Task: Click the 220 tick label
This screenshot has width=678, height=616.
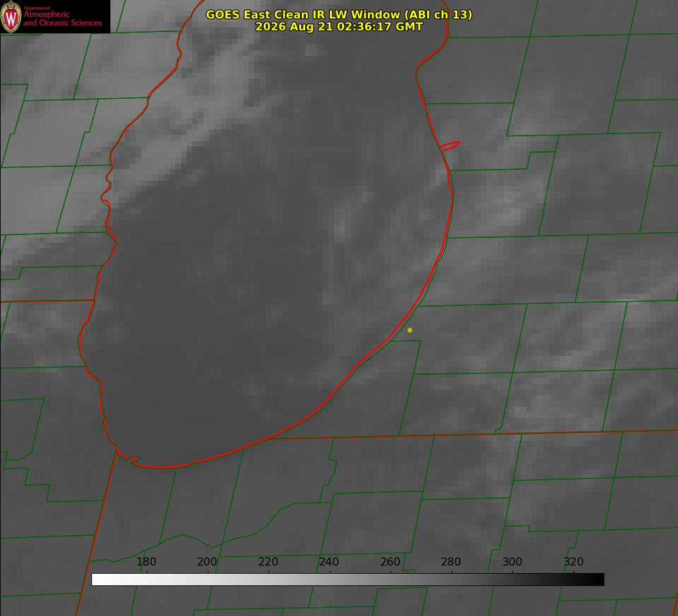Action: pos(268,561)
